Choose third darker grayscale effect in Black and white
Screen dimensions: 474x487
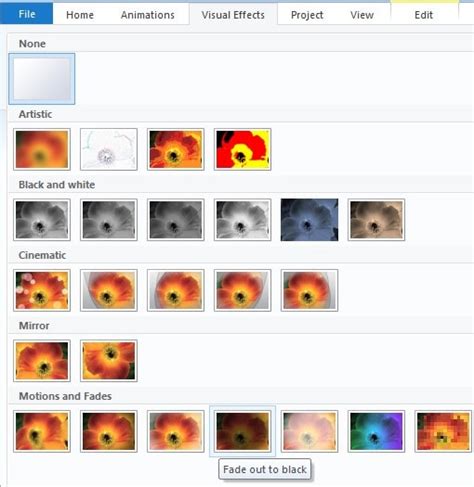click(x=176, y=220)
